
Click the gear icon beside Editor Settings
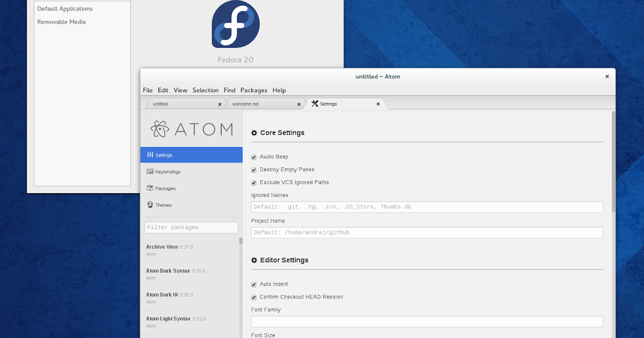(x=253, y=260)
